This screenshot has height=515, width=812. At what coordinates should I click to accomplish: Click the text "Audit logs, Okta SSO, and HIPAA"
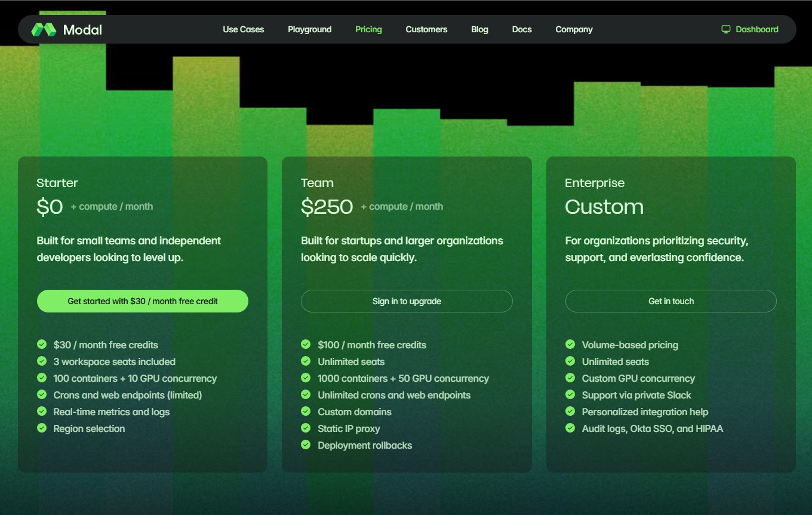653,428
